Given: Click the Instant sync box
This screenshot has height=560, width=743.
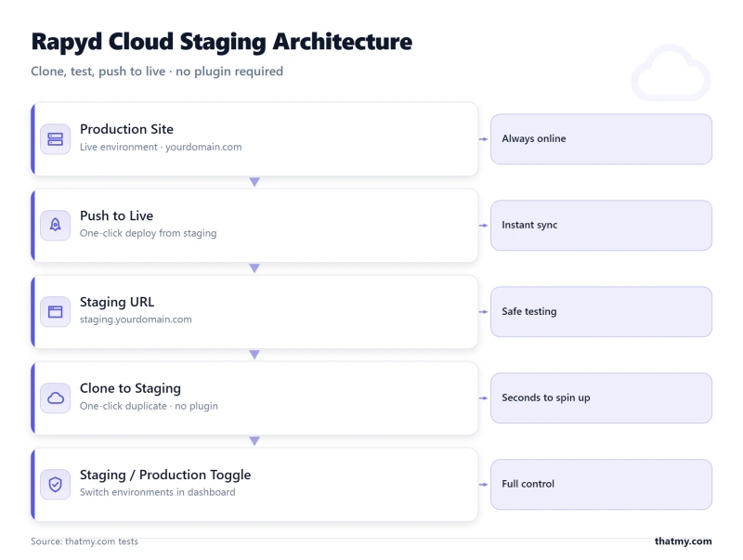Looking at the screenshot, I should pyautogui.click(x=601, y=225).
